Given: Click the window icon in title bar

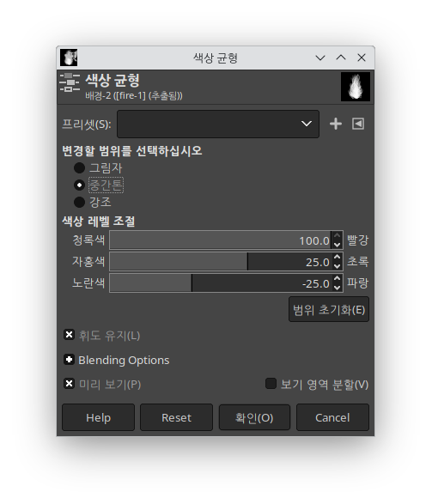Looking at the screenshot, I should pyautogui.click(x=69, y=58).
